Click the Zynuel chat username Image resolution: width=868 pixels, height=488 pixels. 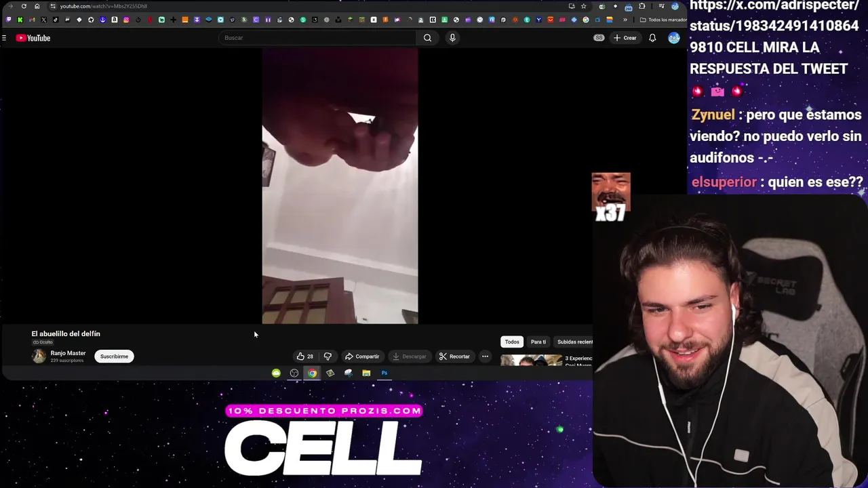pos(713,115)
